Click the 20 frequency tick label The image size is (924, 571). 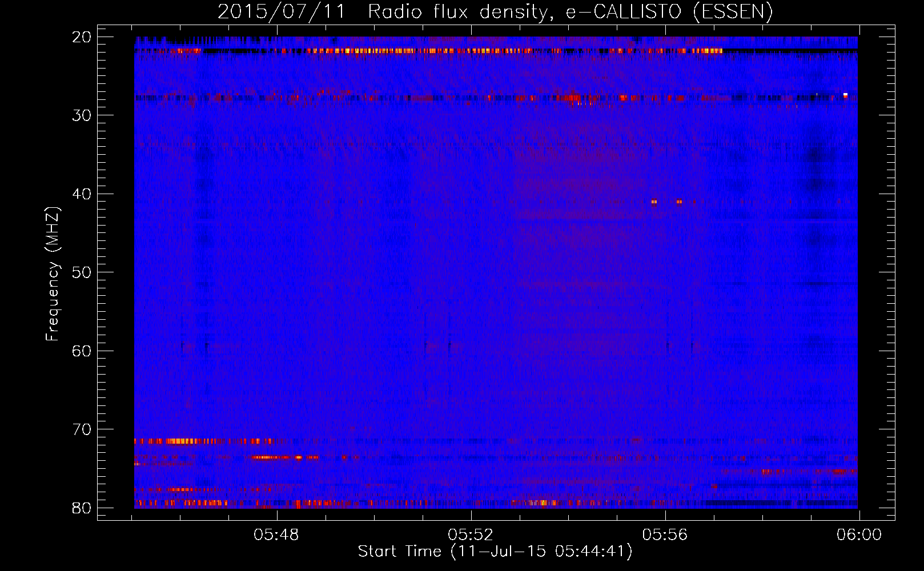point(82,37)
